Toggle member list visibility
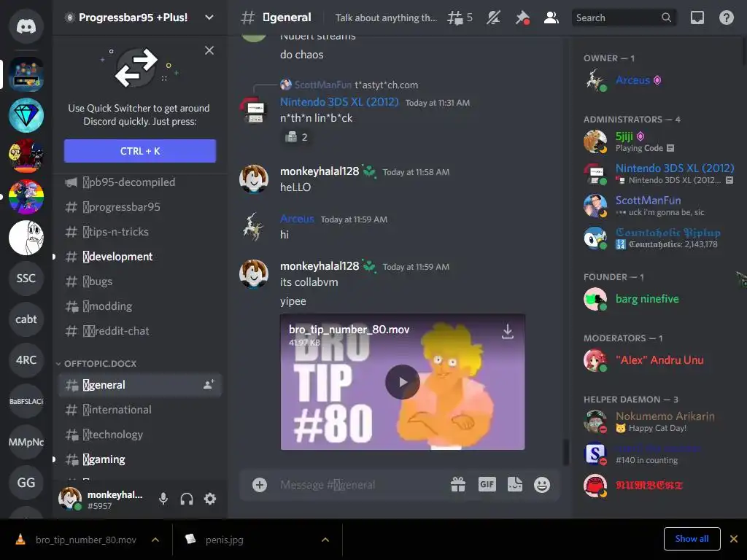Image resolution: width=747 pixels, height=560 pixels. click(x=551, y=17)
